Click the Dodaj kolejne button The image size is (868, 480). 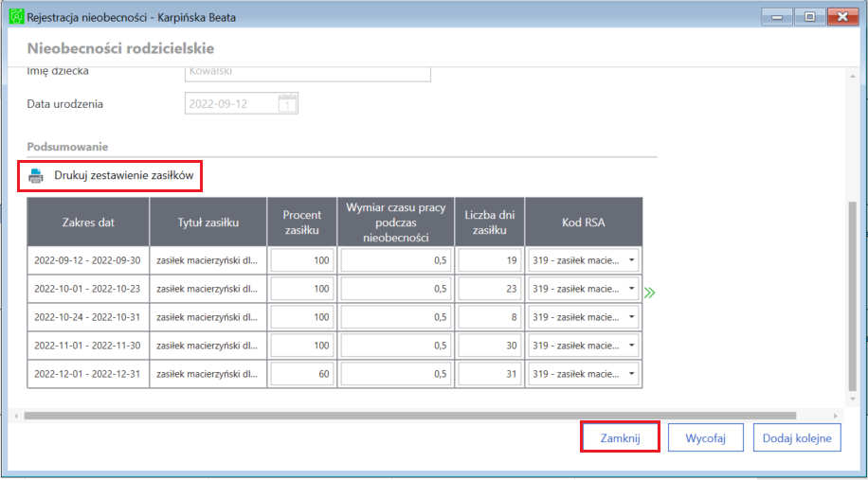click(x=797, y=438)
